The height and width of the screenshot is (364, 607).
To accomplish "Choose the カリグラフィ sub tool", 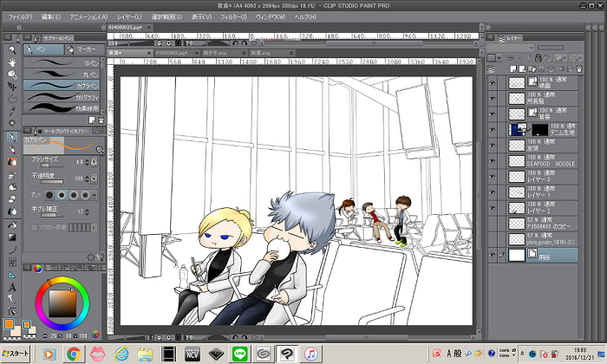I will pyautogui.click(x=62, y=97).
